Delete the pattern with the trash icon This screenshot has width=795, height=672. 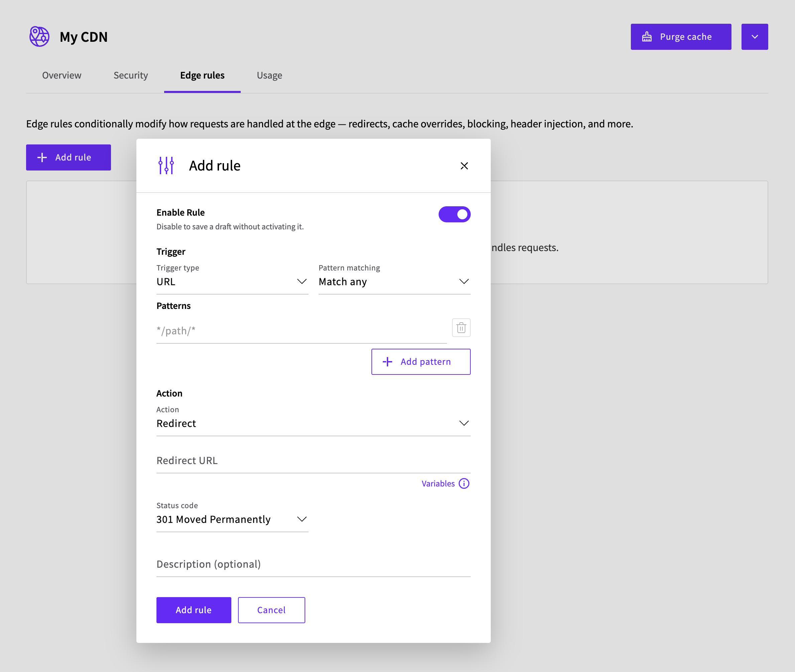tap(461, 327)
